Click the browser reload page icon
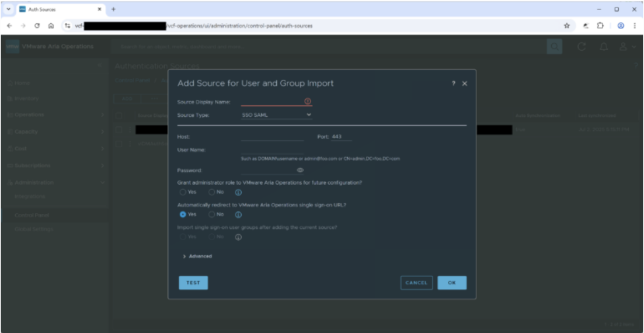This screenshot has height=333, width=644. tap(38, 26)
